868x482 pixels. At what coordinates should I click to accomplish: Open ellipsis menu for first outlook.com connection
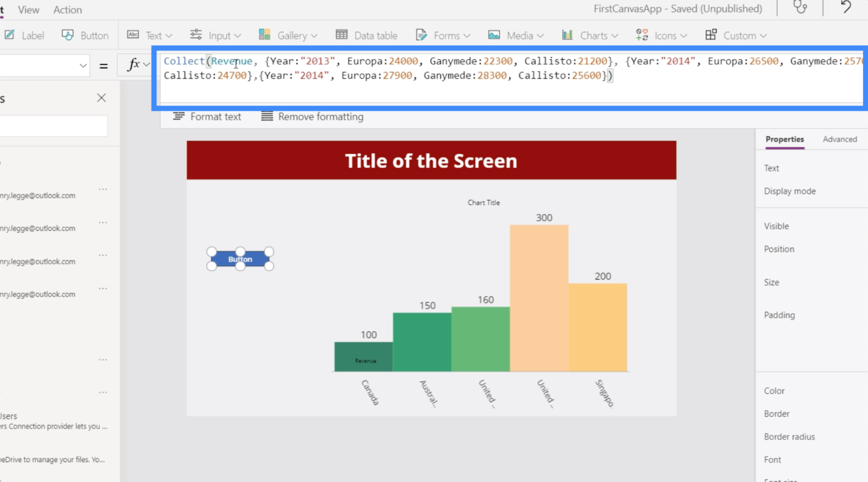pos(103,190)
